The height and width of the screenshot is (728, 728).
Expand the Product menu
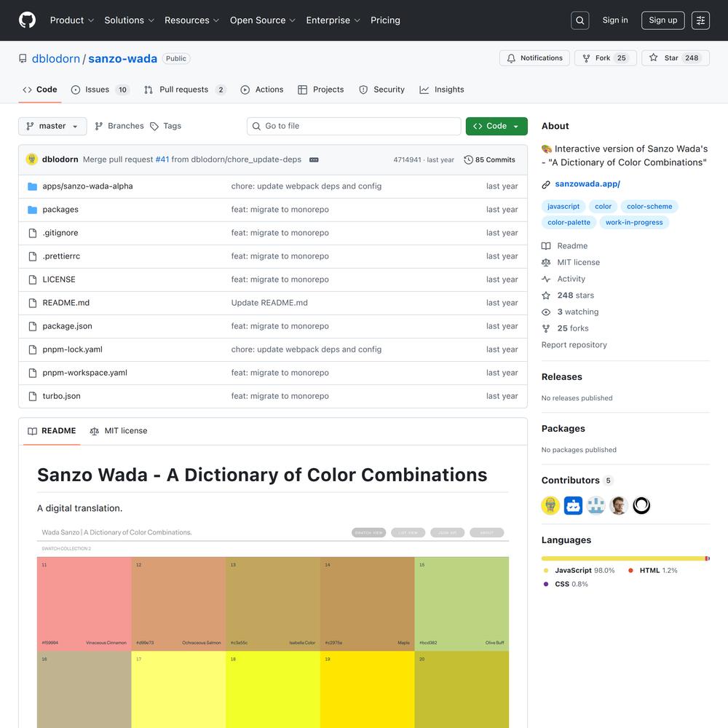pos(72,20)
